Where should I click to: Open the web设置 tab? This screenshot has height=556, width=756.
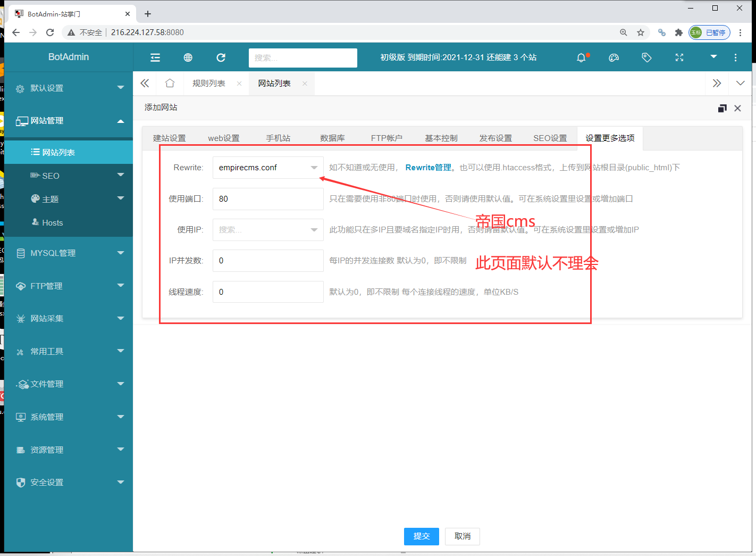[x=224, y=138]
